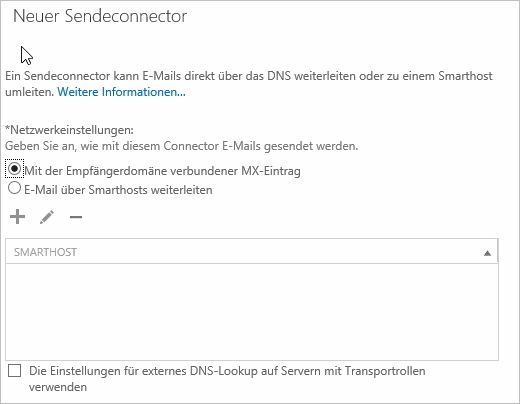The height and width of the screenshot is (404, 520).
Task: Click the word 'Smarthost' ending the description line
Action: coord(465,76)
